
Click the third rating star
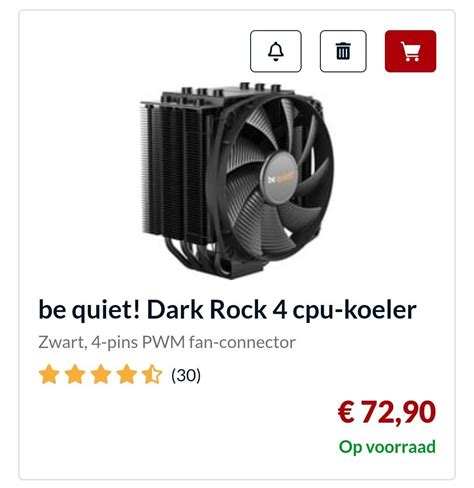[x=101, y=375]
